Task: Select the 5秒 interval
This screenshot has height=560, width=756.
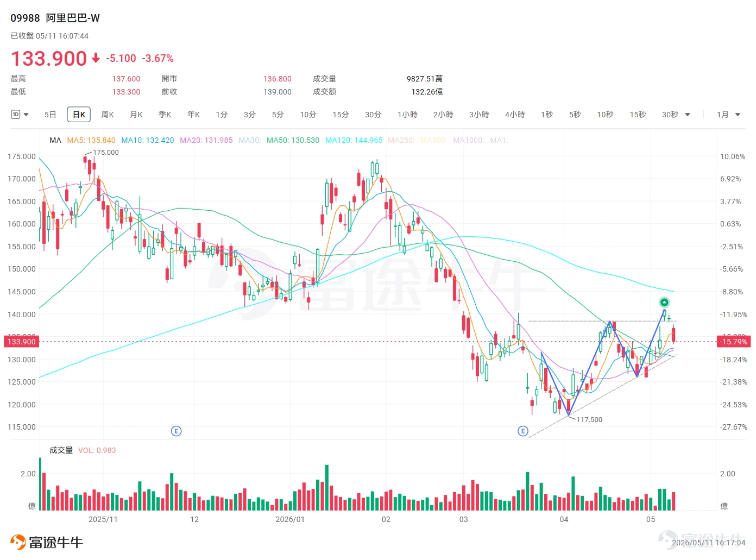Action: pos(575,115)
